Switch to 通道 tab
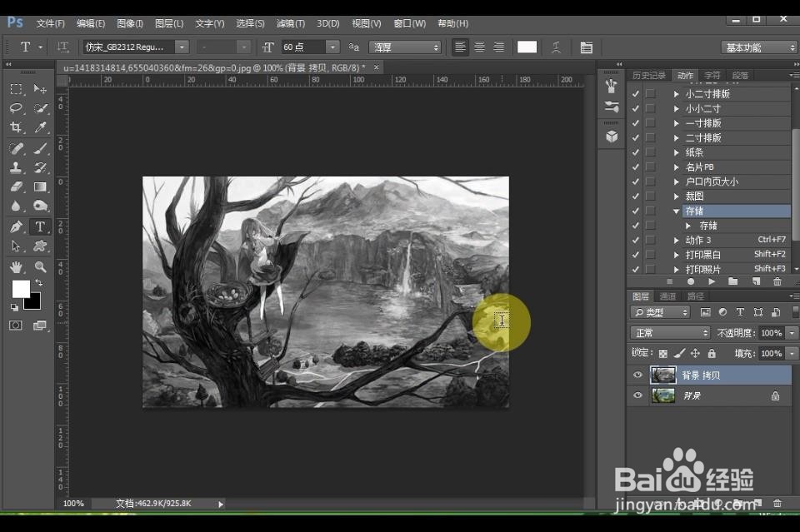This screenshot has height=532, width=800. 667,296
